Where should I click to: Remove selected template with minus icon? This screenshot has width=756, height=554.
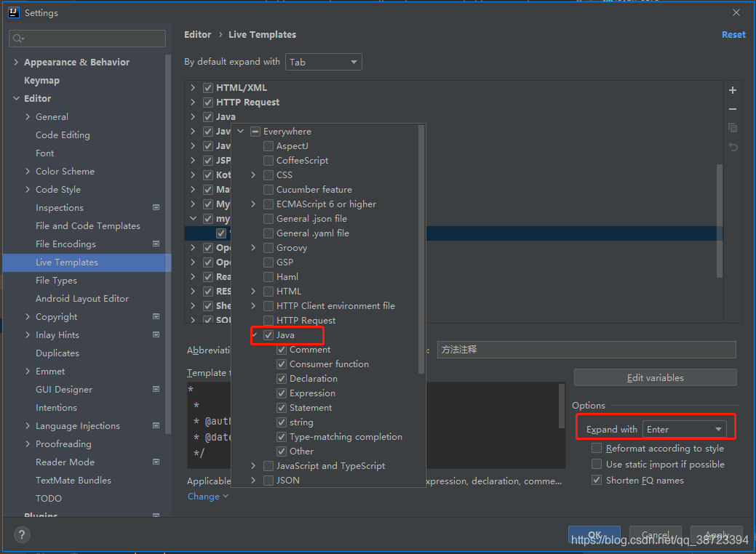(733, 109)
